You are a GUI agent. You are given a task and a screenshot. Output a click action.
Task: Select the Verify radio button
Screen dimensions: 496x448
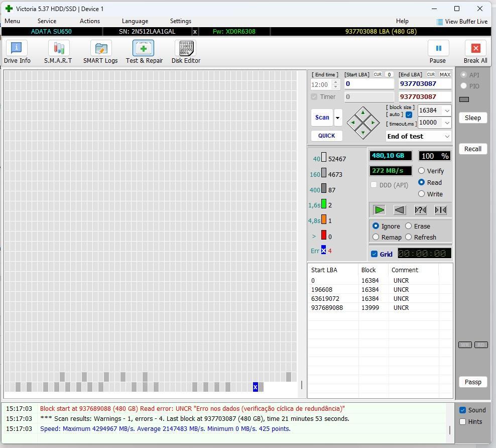422,171
